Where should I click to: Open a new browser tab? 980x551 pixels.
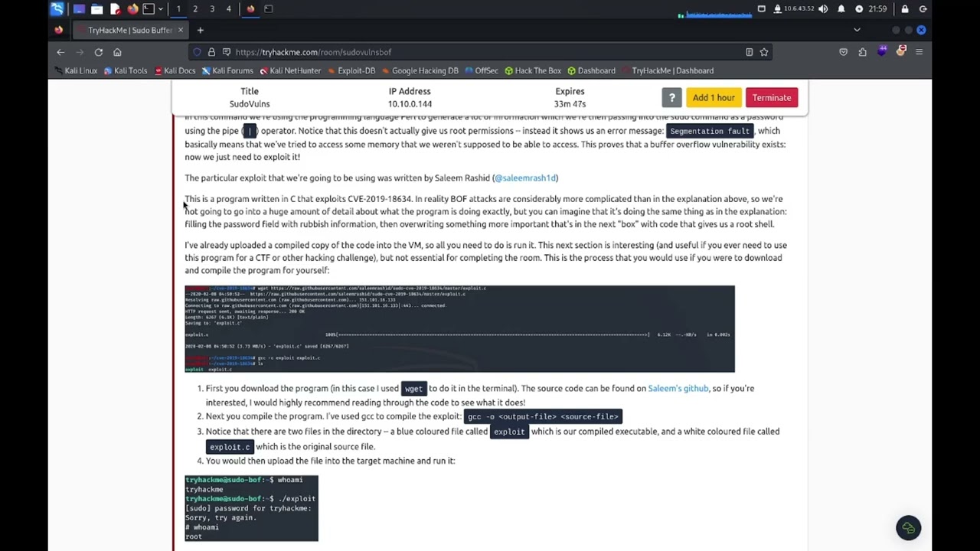(x=200, y=31)
